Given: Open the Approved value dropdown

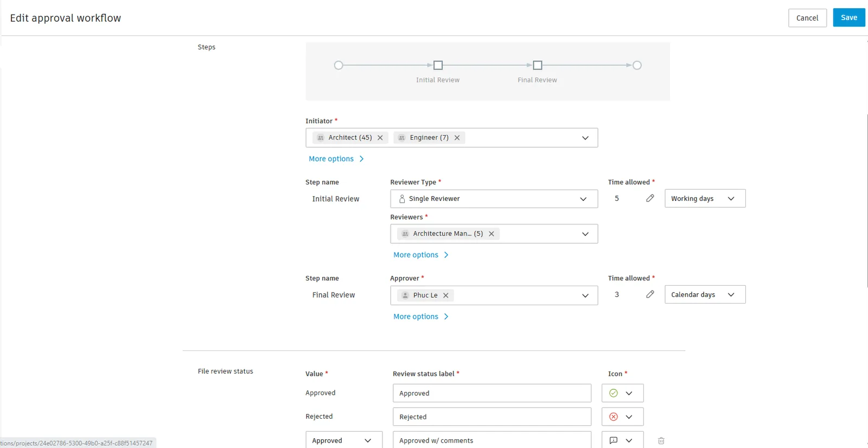Looking at the screenshot, I should pos(344,440).
